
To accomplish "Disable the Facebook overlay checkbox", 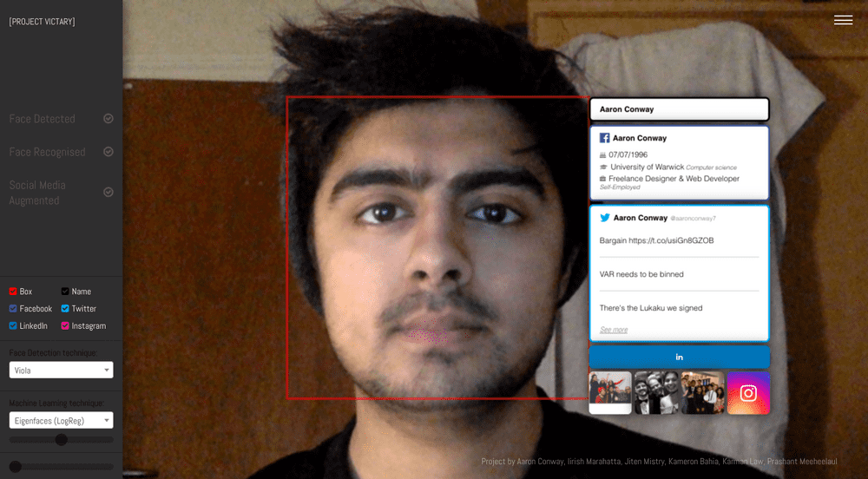I will pos(13,309).
